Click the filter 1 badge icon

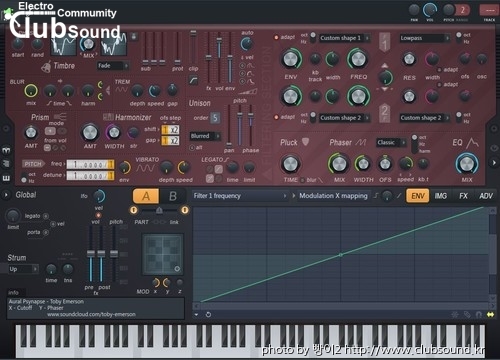384,42
